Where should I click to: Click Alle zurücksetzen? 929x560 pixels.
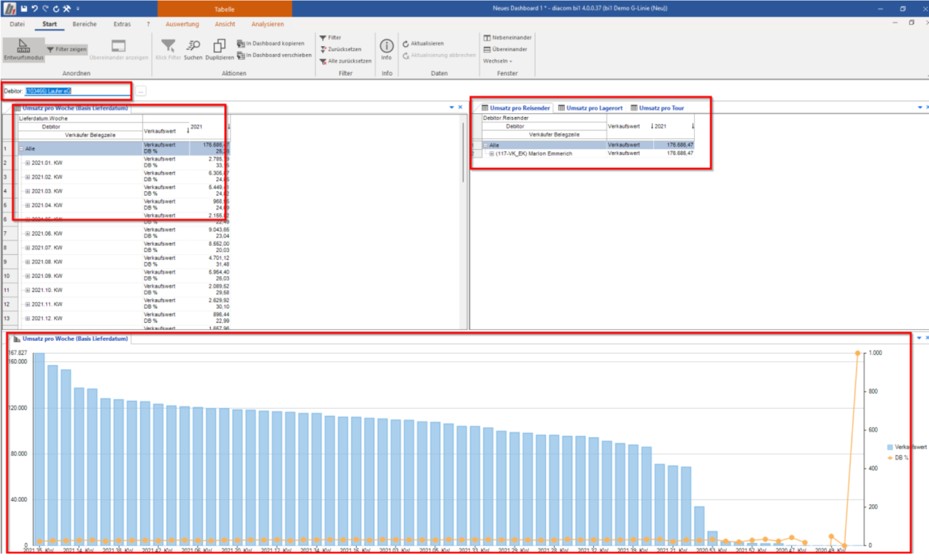[346, 61]
